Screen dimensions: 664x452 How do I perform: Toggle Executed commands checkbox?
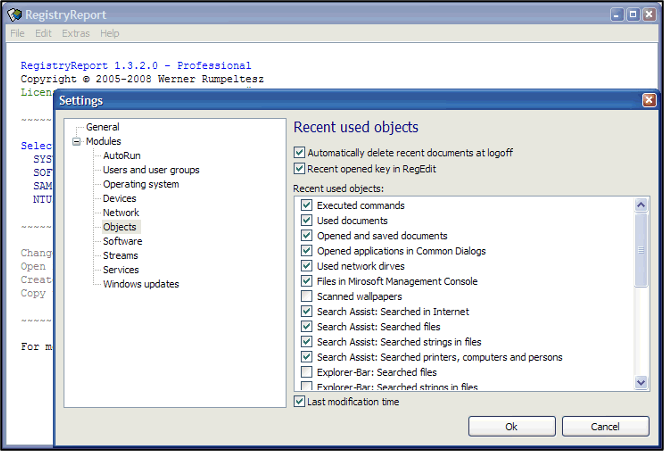(307, 205)
